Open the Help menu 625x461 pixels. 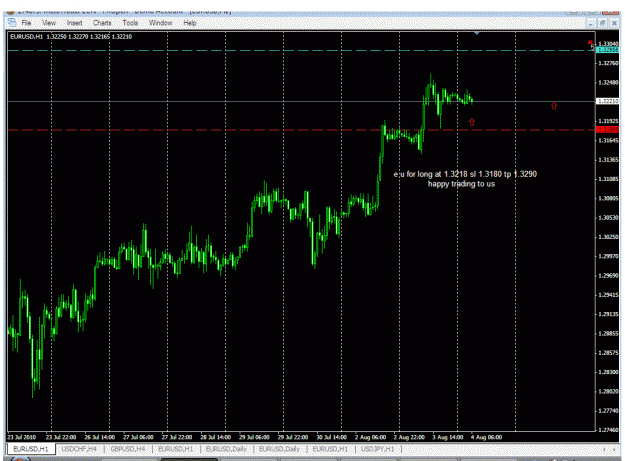(190, 23)
